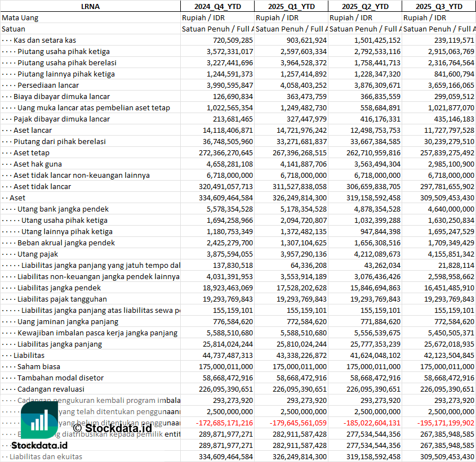Click value 435,146,183 in Pajak dibayar row
Screen dimensions: 476x462
pos(454,119)
